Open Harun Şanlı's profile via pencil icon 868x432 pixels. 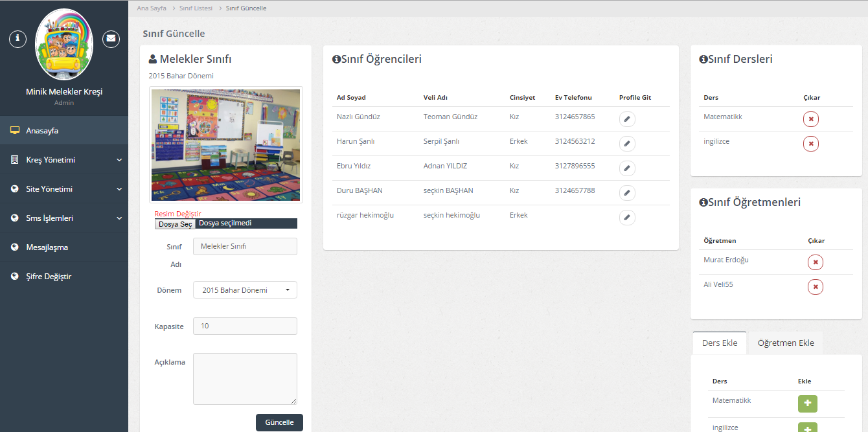(627, 144)
